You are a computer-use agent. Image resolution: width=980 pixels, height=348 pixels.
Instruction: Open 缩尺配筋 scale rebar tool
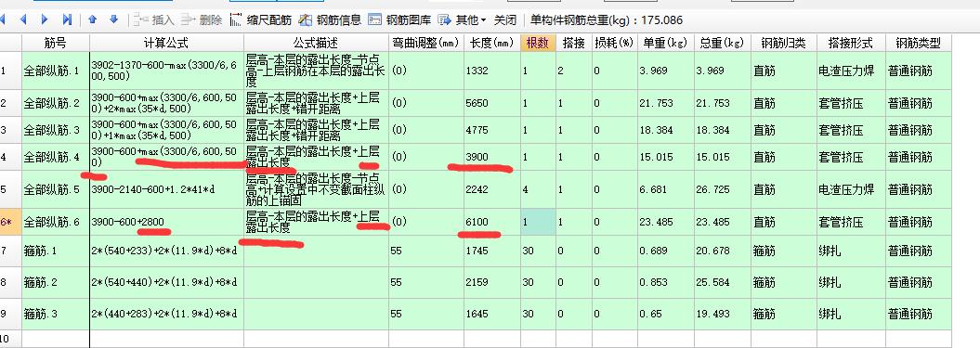(261, 20)
